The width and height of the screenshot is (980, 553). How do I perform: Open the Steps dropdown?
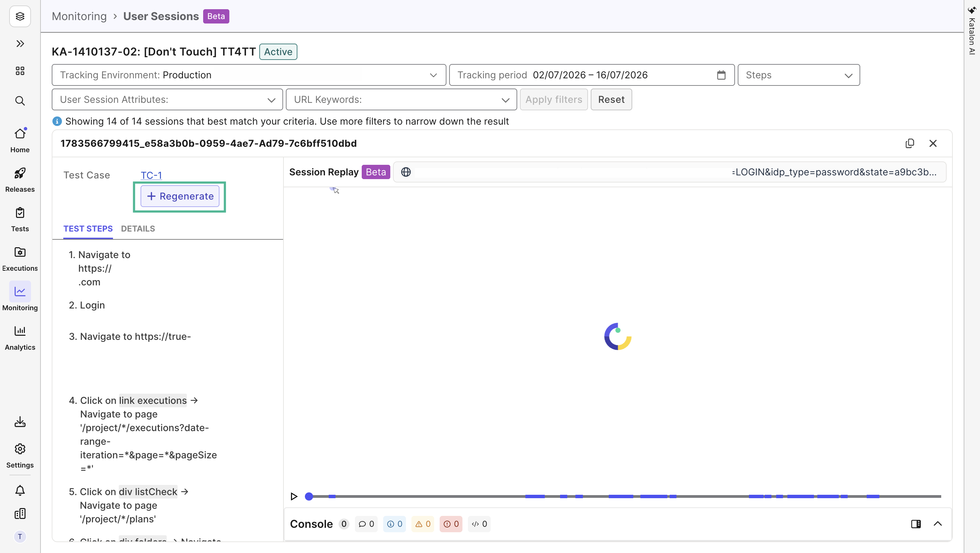click(799, 75)
